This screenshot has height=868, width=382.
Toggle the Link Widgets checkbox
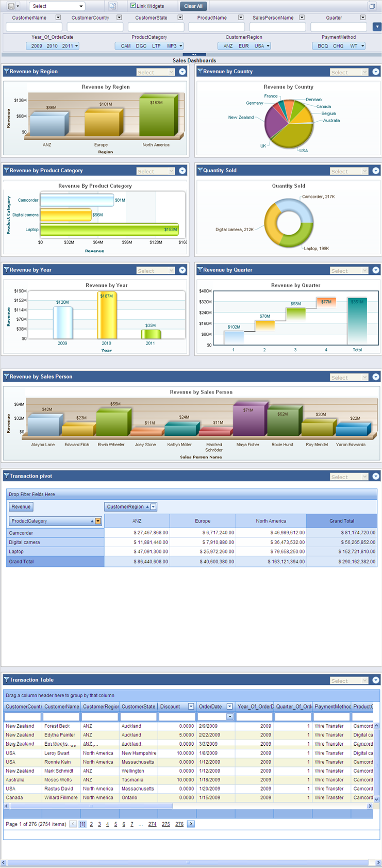tap(133, 6)
